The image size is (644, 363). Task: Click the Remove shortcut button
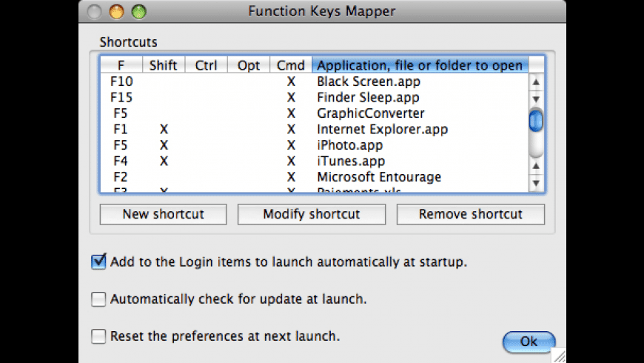click(x=470, y=215)
